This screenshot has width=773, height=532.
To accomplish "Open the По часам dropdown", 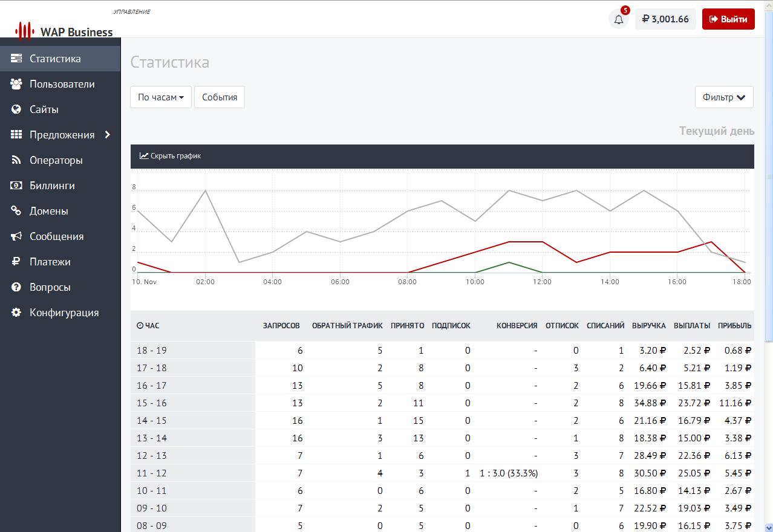I will point(160,97).
